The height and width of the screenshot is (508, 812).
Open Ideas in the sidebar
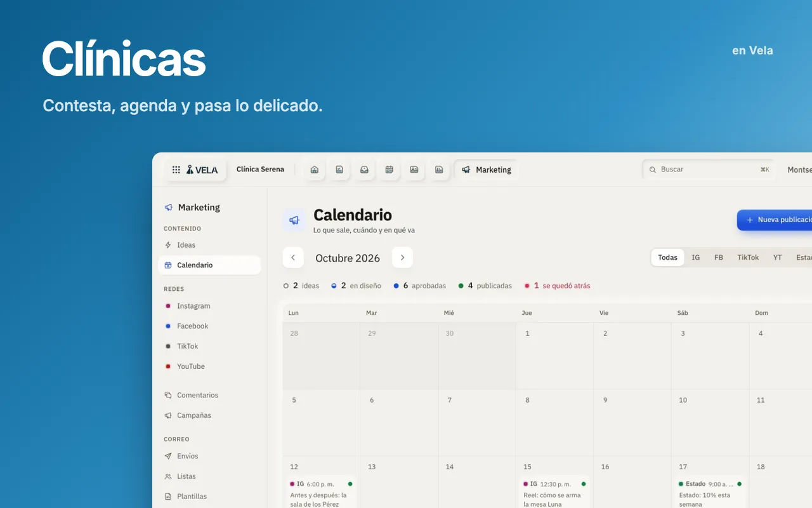(x=209, y=245)
